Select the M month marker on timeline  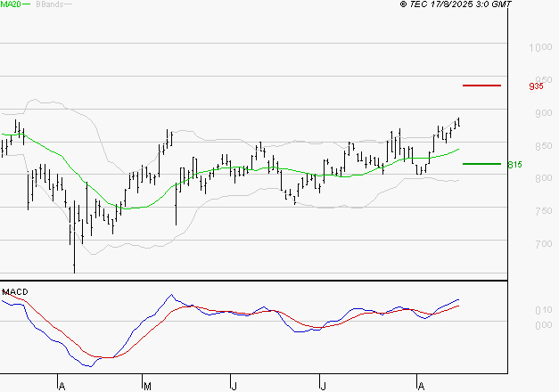[x=146, y=385]
